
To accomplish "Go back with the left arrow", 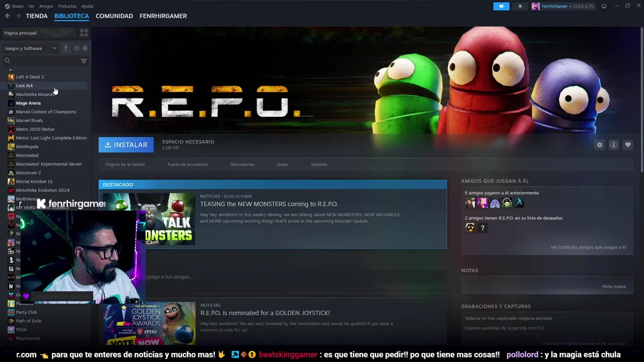I will point(8,16).
